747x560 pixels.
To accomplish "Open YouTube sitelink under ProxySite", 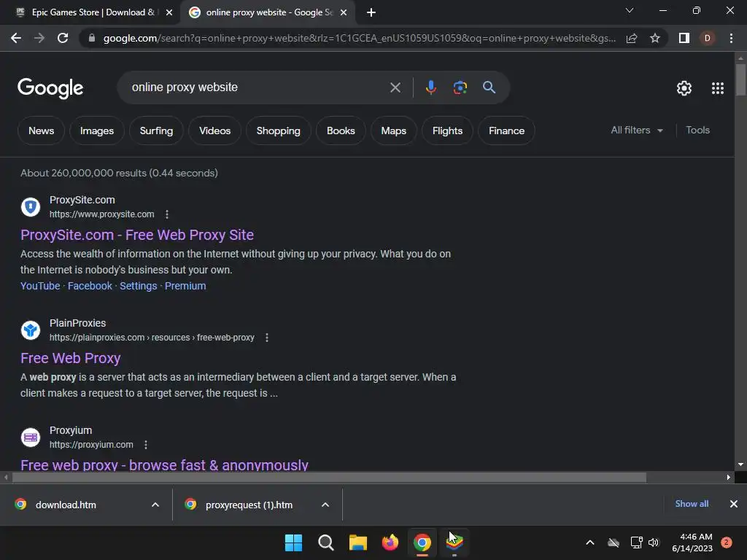I will (40, 286).
